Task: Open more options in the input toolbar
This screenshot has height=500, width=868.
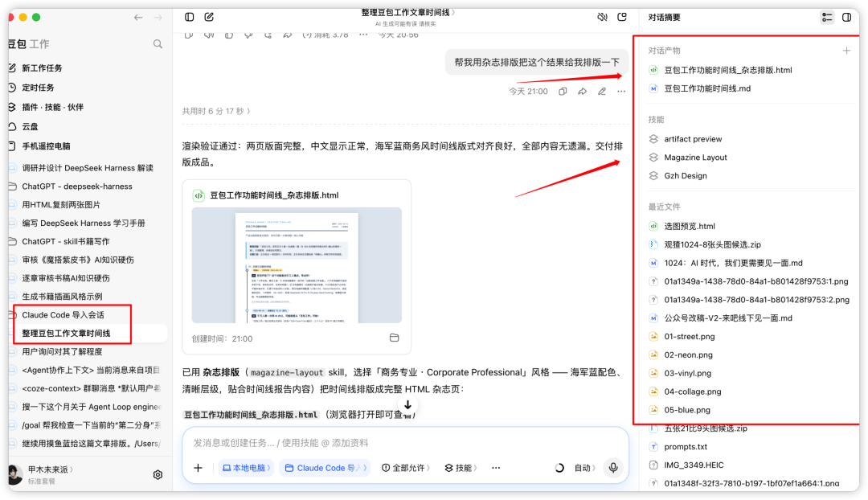Action: coord(495,468)
